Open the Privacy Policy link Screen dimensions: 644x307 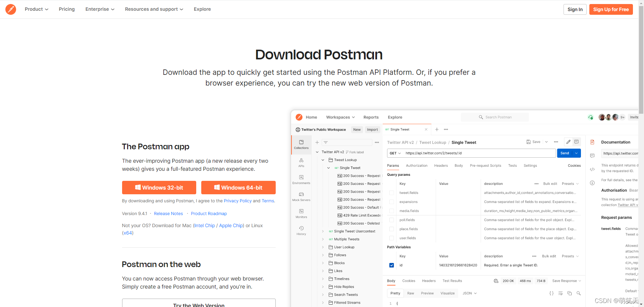(x=237, y=201)
